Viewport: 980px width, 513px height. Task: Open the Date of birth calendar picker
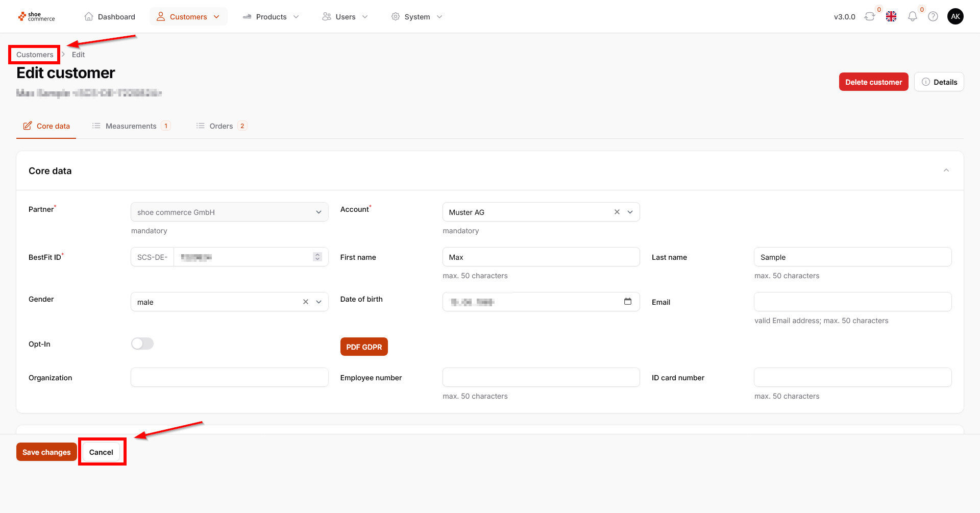click(x=628, y=302)
